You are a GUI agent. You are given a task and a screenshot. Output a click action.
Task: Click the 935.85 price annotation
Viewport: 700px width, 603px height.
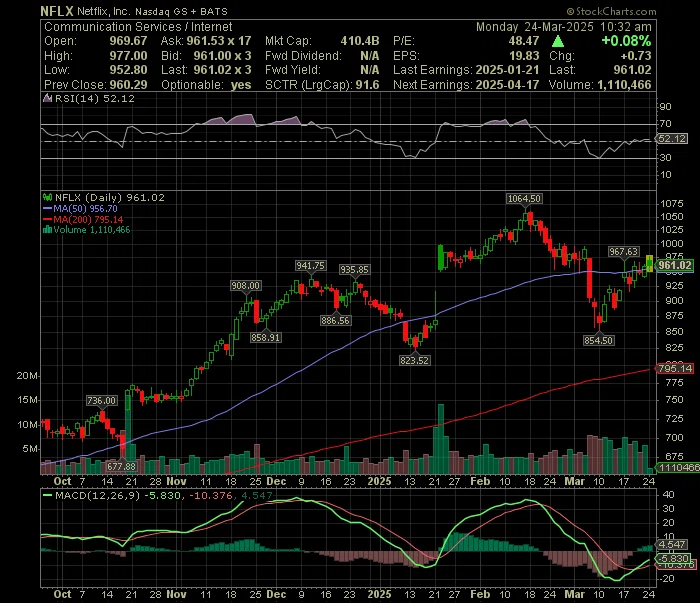click(354, 270)
